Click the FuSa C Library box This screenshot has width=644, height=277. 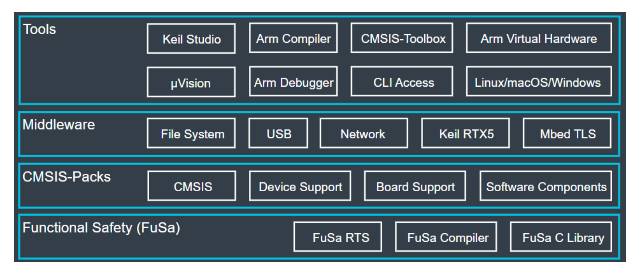(x=561, y=237)
